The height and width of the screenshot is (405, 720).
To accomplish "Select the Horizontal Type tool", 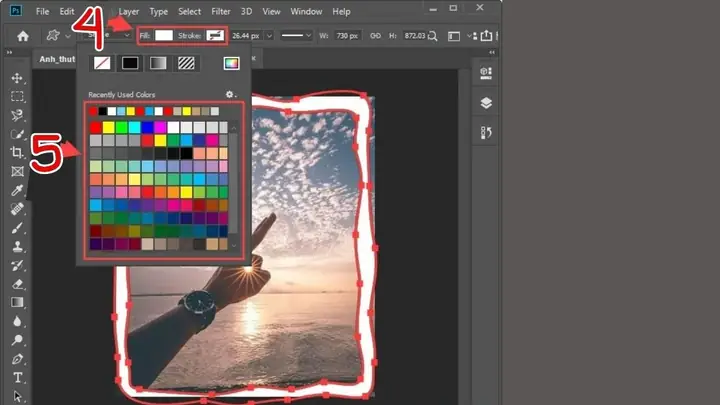I will click(17, 377).
